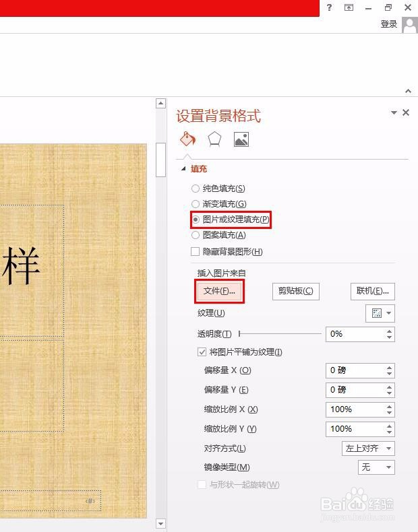Click the disabled 与形状一起旋转(W) checkbox
Viewport: 418px width, 532px height.
(x=202, y=484)
